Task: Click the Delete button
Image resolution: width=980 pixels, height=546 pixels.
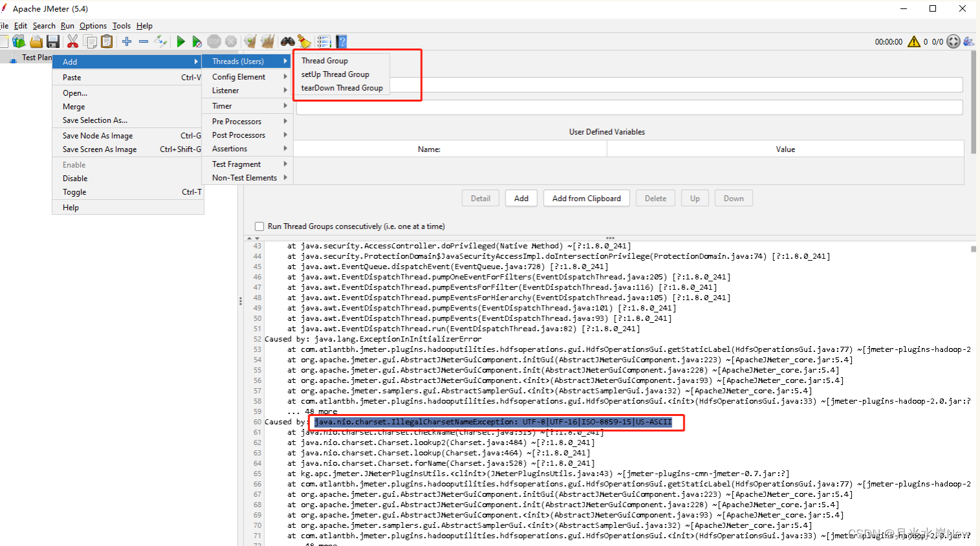Action: [655, 199]
